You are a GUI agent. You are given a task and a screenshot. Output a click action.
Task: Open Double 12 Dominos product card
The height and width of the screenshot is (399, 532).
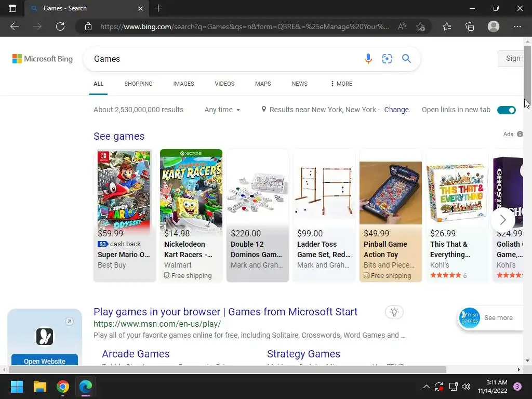click(258, 216)
